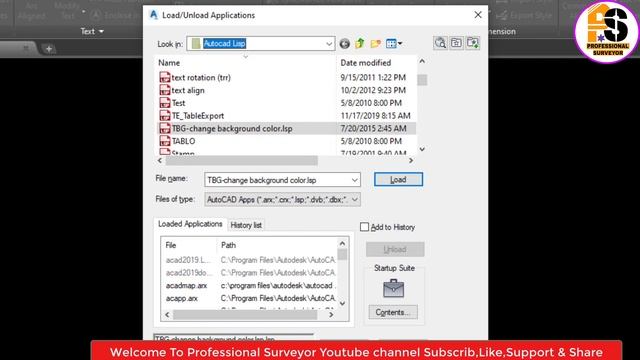Click the locate folder icon next to search

click(456, 43)
